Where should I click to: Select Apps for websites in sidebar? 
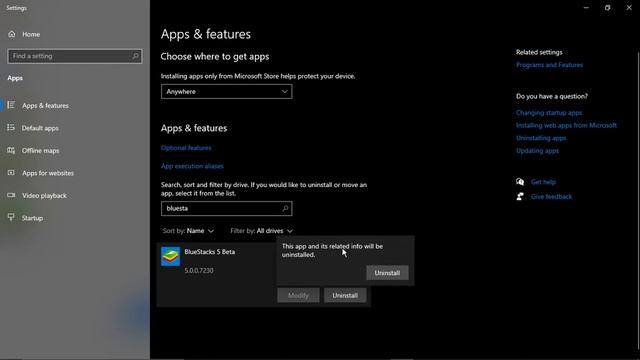pos(48,173)
